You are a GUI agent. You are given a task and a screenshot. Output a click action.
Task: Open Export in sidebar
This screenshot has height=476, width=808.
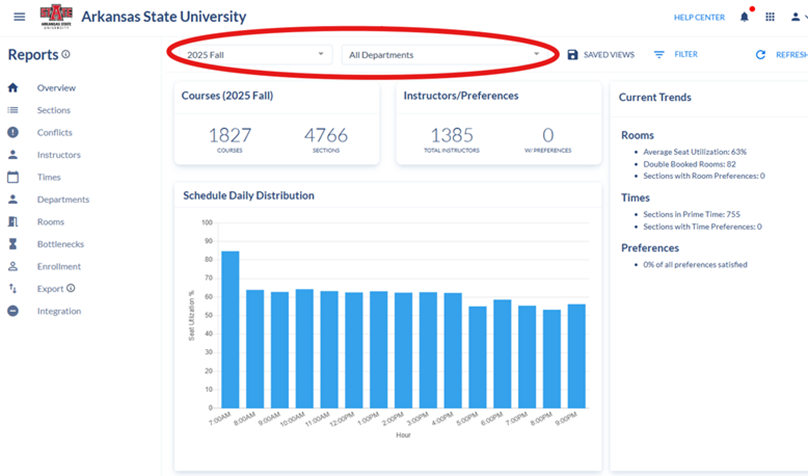50,288
